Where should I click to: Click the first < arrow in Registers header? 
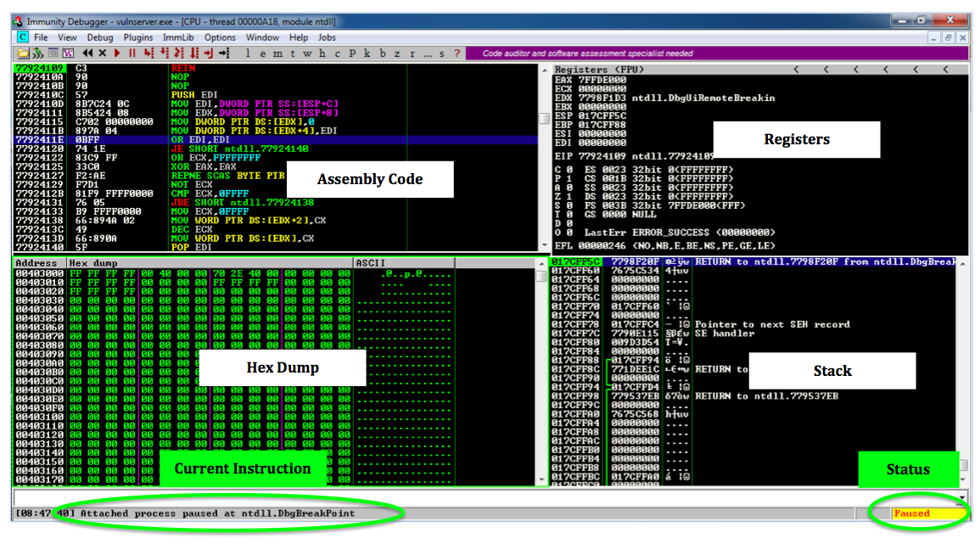tap(796, 70)
